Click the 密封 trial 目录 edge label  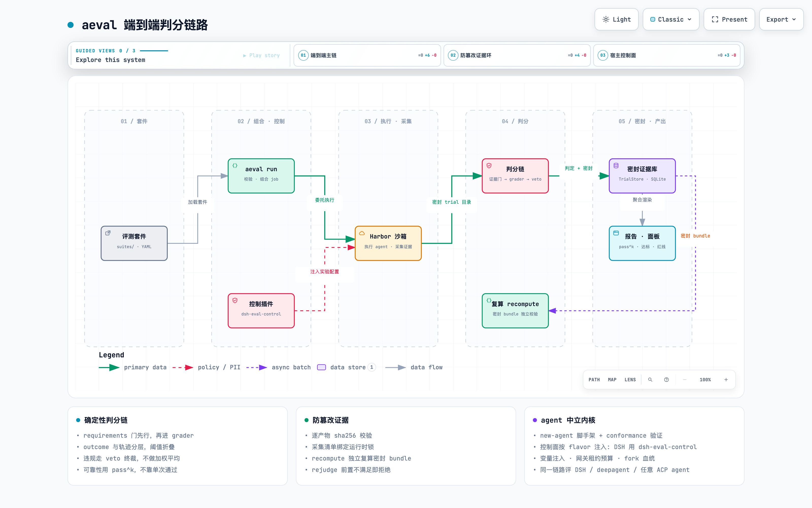coord(452,202)
